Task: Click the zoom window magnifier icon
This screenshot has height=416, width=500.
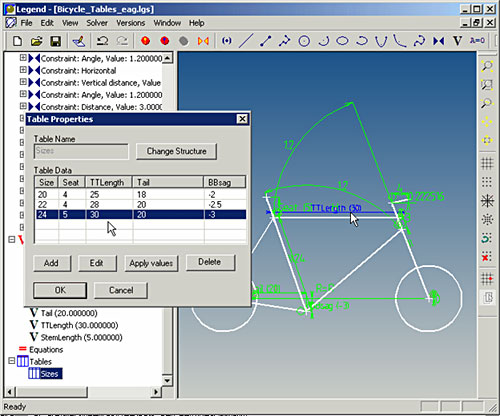Action: [487, 85]
